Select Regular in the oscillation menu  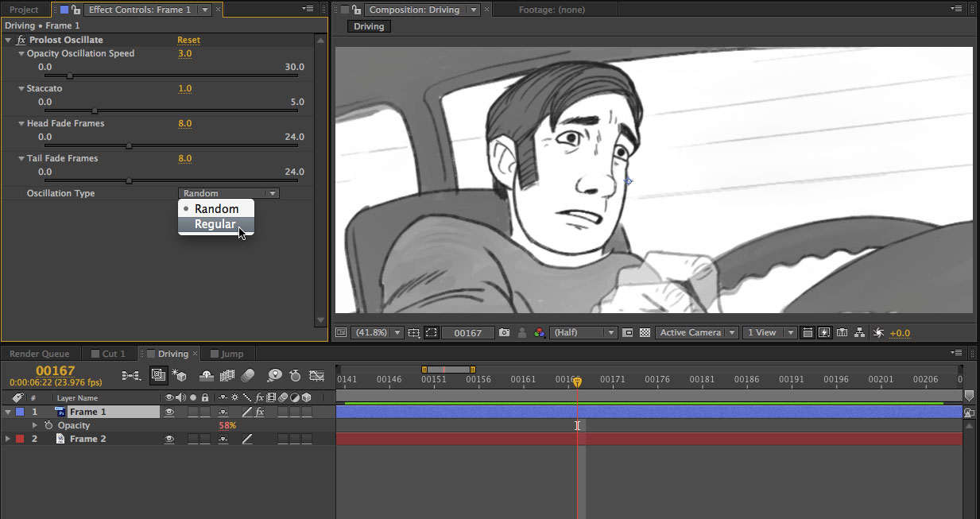[x=215, y=225]
